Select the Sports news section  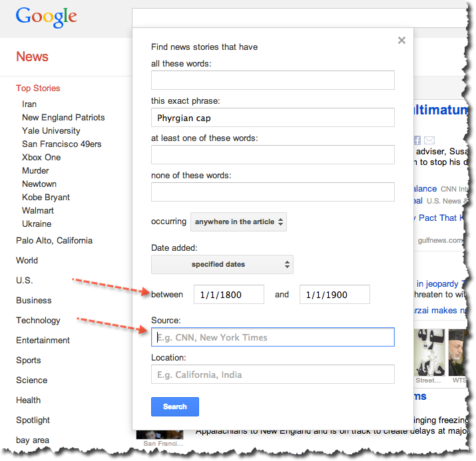pyautogui.click(x=29, y=361)
